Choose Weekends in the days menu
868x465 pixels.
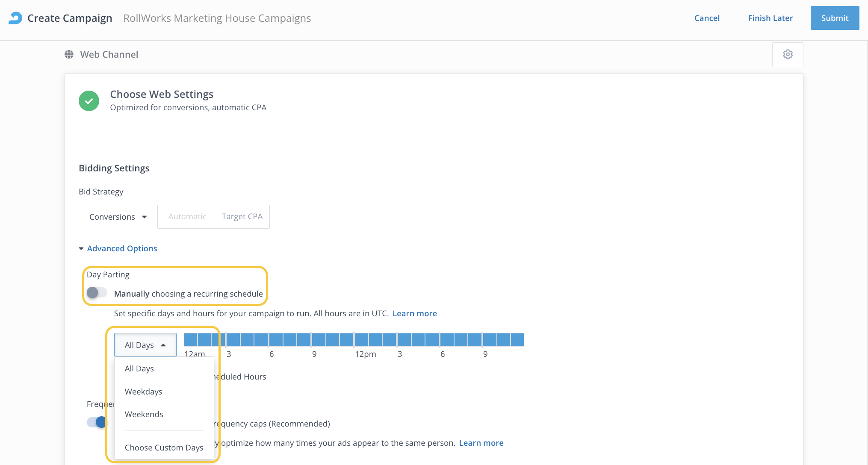pos(144,414)
